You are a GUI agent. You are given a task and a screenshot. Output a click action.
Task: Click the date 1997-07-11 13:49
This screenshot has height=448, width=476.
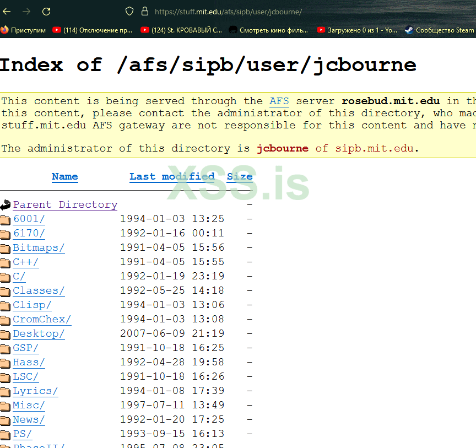(172, 405)
